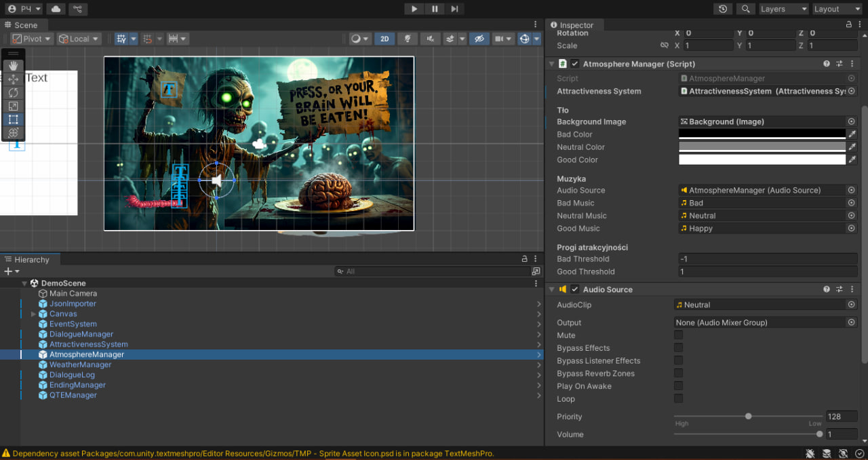Open Atmosphere Manager preset settings icon
The height and width of the screenshot is (460, 868).
click(x=839, y=64)
